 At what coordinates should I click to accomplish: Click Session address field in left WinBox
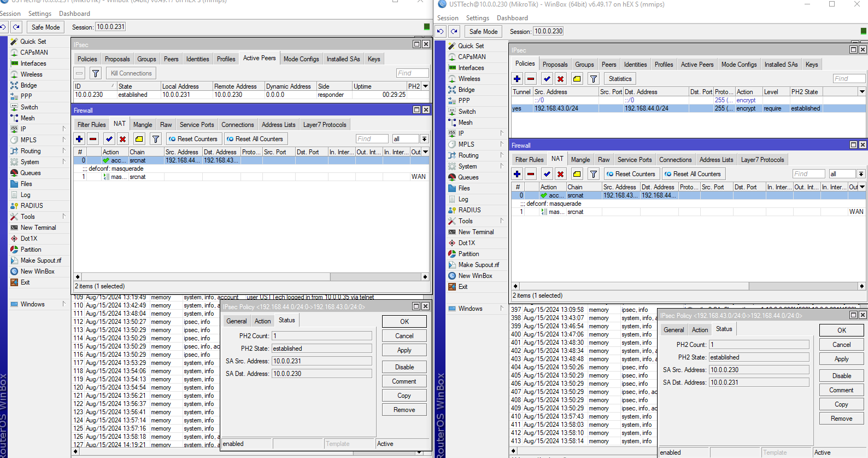coord(110,27)
